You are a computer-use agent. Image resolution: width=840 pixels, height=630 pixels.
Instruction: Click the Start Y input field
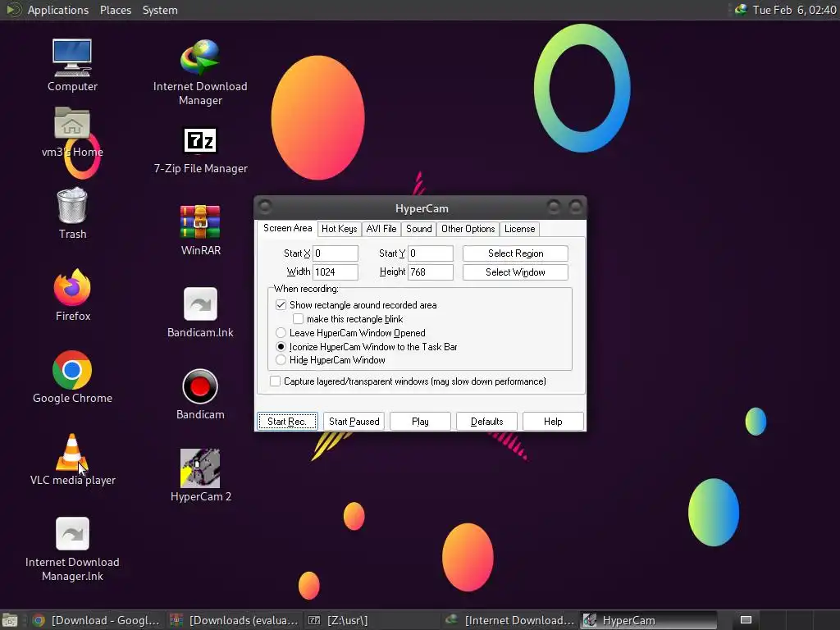pos(431,253)
